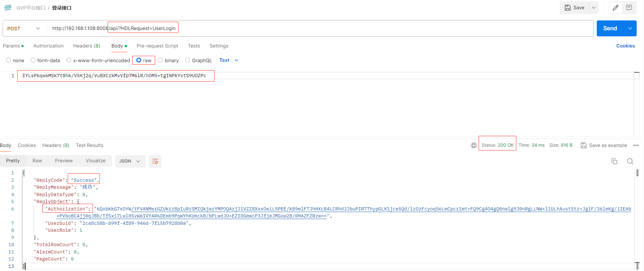This screenshot has width=644, height=271.
Task: Open the three-dot response options menu
Action: point(636,145)
